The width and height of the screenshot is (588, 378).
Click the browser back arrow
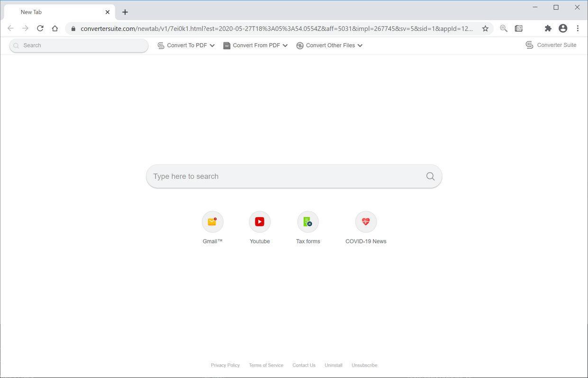[x=10, y=28]
